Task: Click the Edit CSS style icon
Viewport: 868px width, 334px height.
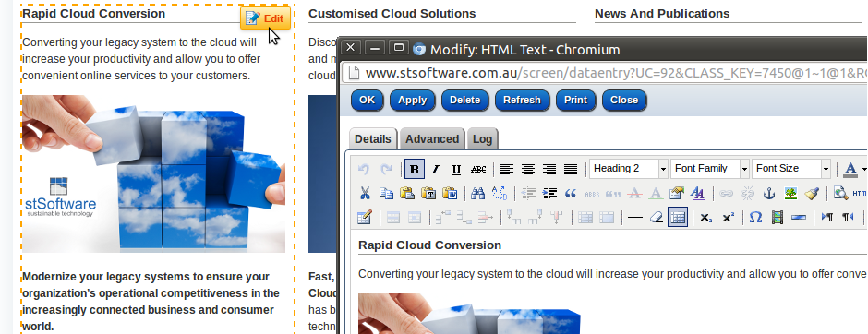Action: (677, 193)
